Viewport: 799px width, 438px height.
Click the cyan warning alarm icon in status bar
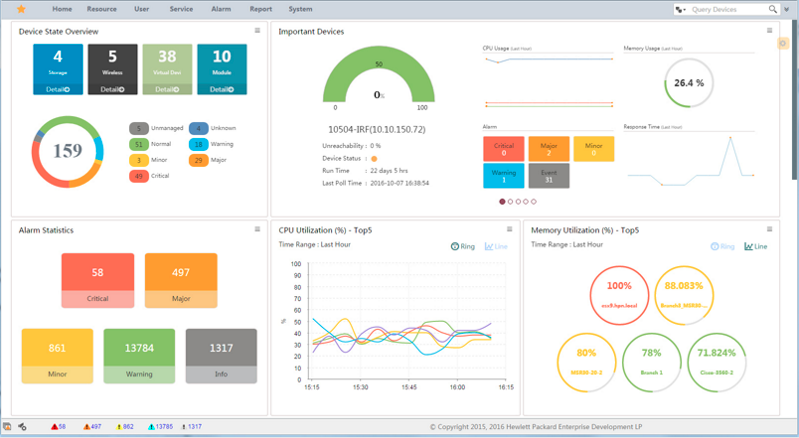click(151, 427)
